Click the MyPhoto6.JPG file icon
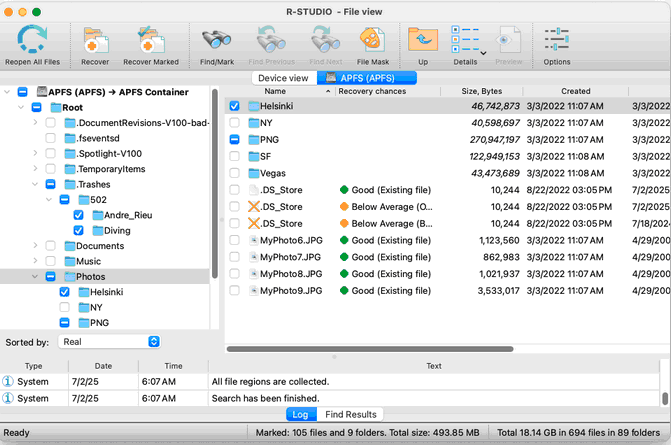 click(254, 240)
